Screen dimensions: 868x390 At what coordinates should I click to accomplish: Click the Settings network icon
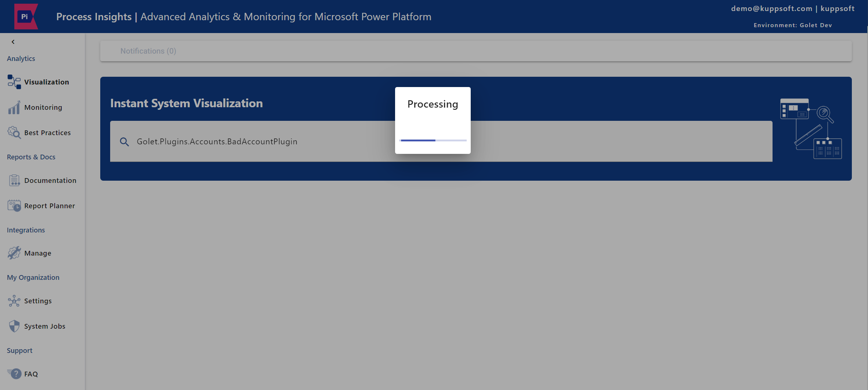coord(14,301)
